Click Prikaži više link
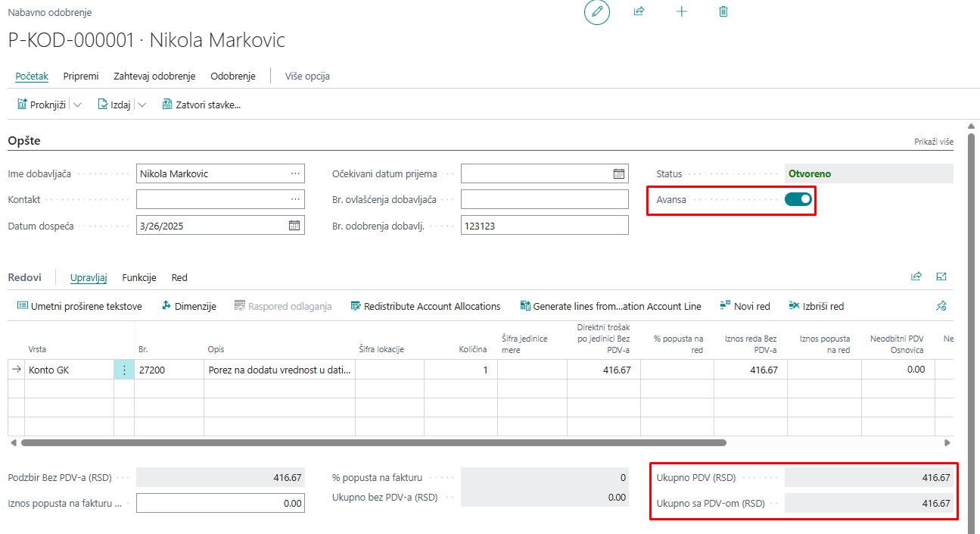This screenshot has width=980, height=534. [933, 142]
